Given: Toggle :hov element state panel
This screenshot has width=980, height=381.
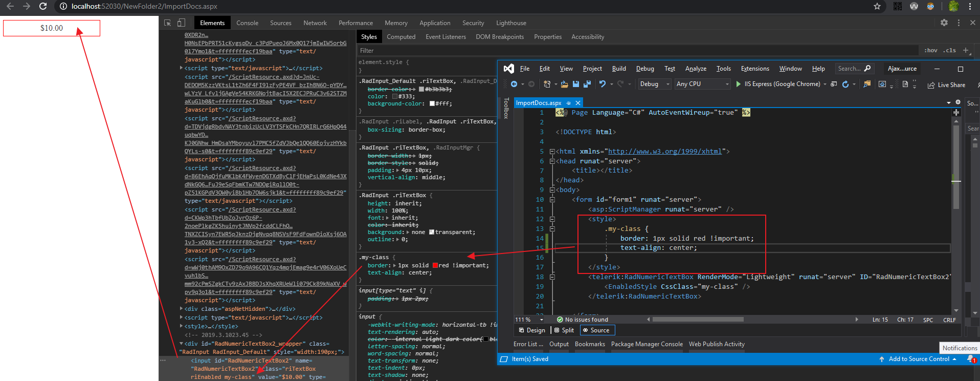Looking at the screenshot, I should (x=931, y=50).
